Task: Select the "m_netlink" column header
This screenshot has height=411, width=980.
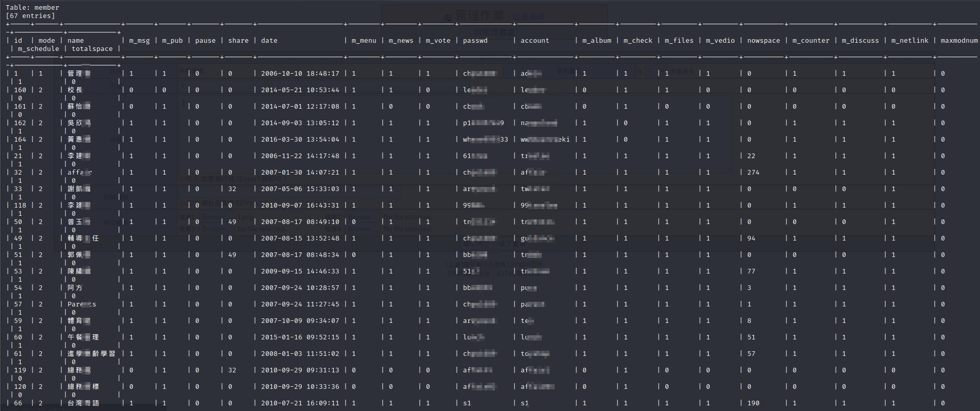Action: pos(910,41)
